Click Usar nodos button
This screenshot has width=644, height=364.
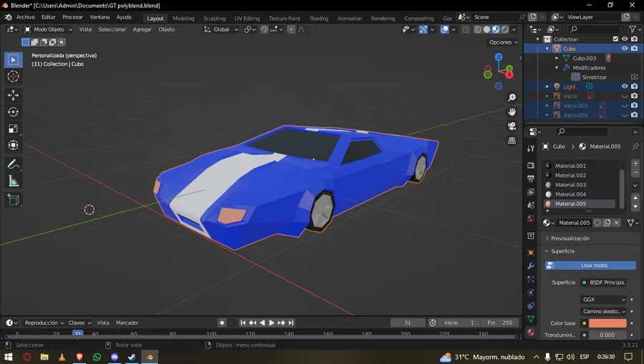coord(590,266)
